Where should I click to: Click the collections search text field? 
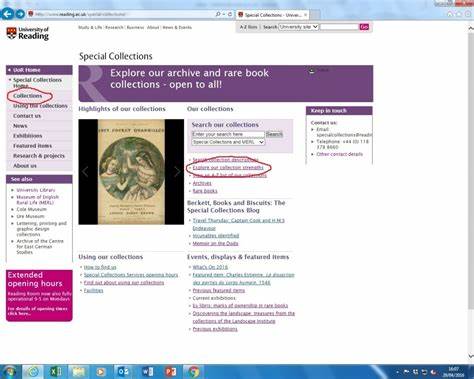(228, 134)
